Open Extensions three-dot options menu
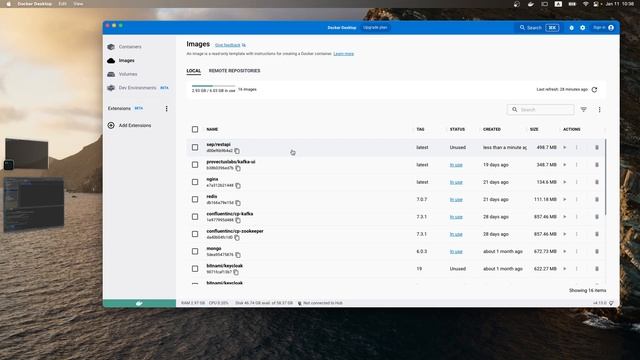Image resolution: width=640 pixels, height=360 pixels. pos(167,109)
